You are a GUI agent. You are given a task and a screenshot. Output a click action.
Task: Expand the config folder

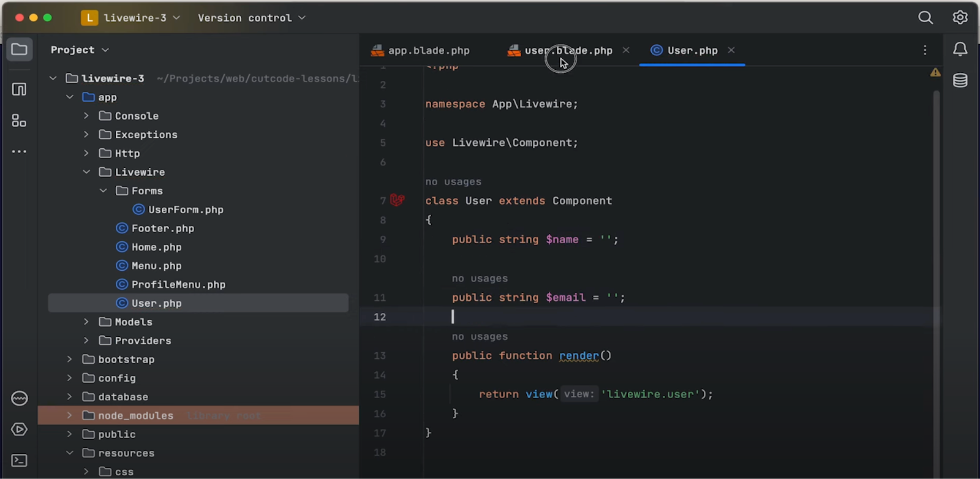click(x=70, y=379)
